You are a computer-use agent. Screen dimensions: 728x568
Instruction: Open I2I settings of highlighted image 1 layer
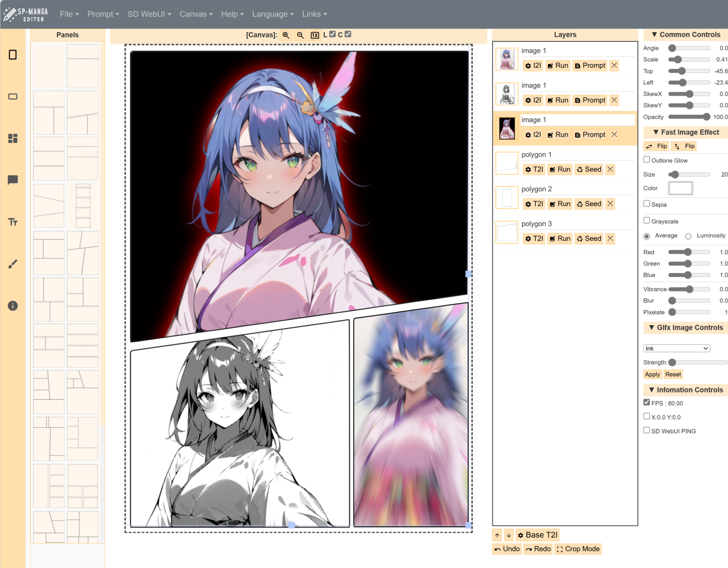pos(533,135)
